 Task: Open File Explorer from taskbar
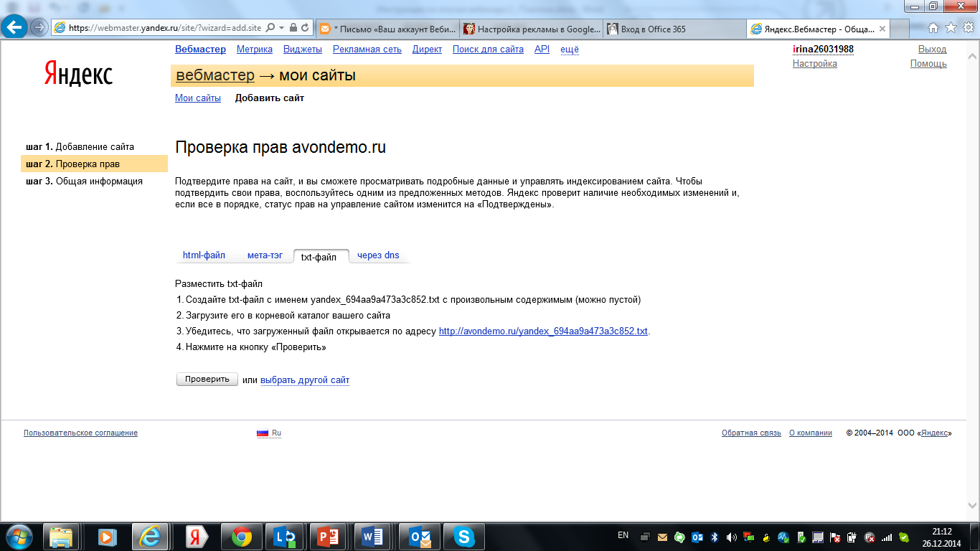tap(62, 537)
